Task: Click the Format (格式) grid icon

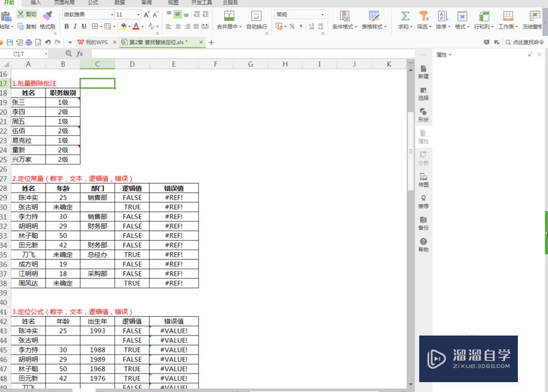Action: pyautogui.click(x=462, y=16)
